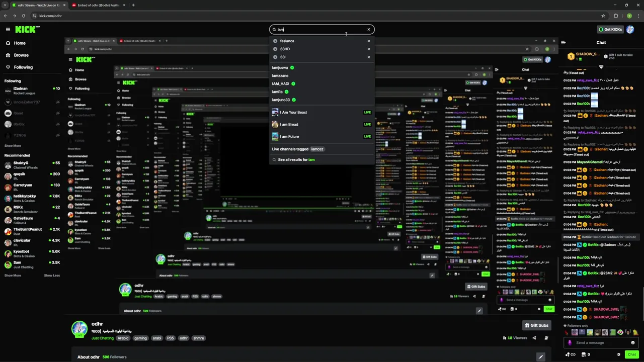The image size is (644, 362).
Task: Clear the search box text
Action: (x=368, y=30)
